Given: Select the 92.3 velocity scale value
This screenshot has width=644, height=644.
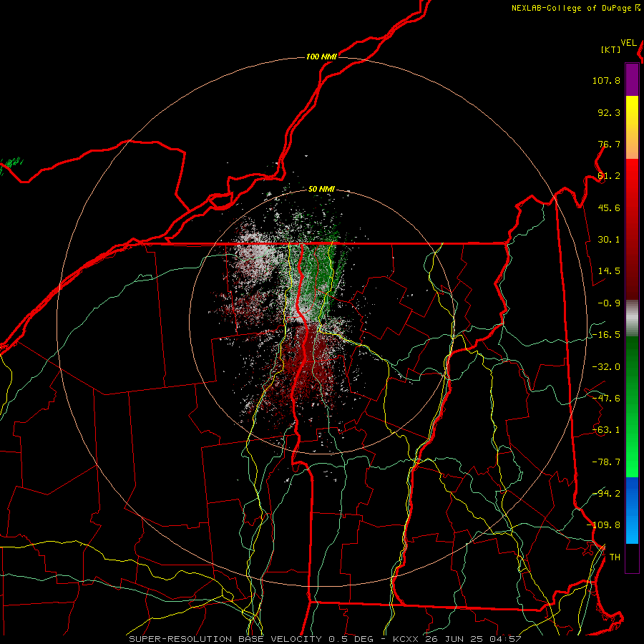Looking at the screenshot, I should pyautogui.click(x=609, y=112).
